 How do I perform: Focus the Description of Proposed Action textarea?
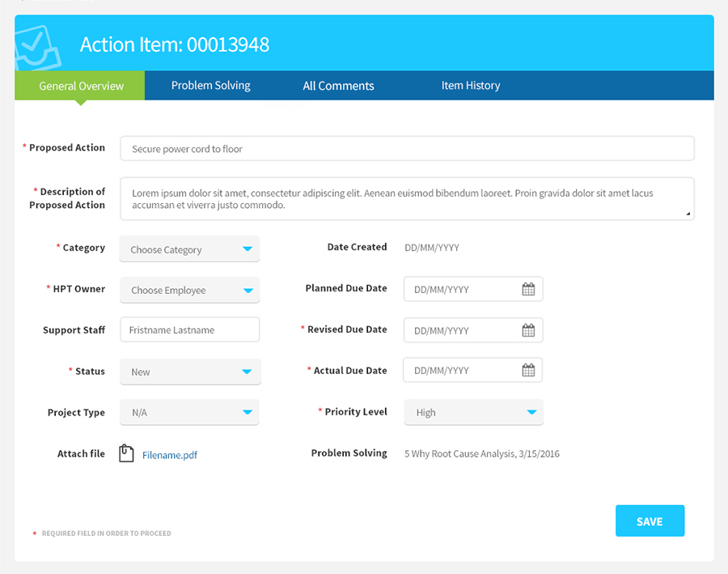[406, 199]
